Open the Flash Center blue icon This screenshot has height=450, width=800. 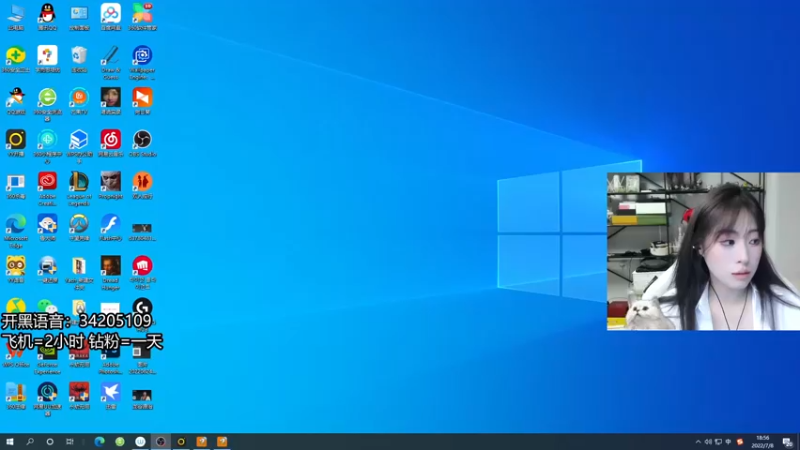point(111,228)
